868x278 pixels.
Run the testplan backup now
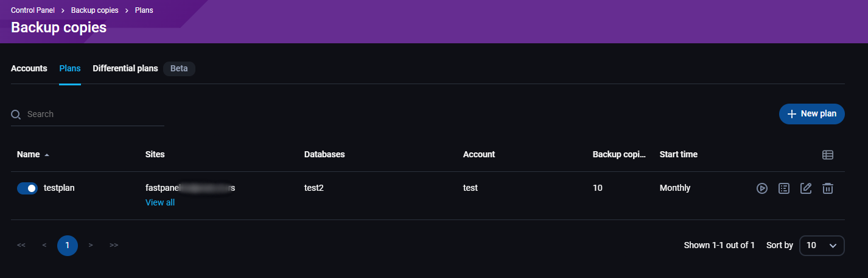point(761,188)
